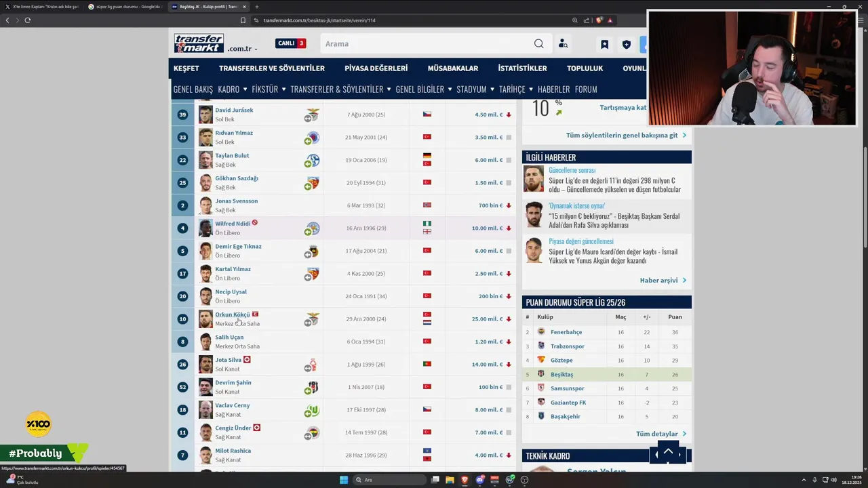
Task: Expand the STADYUM dropdown
Action: coord(475,89)
